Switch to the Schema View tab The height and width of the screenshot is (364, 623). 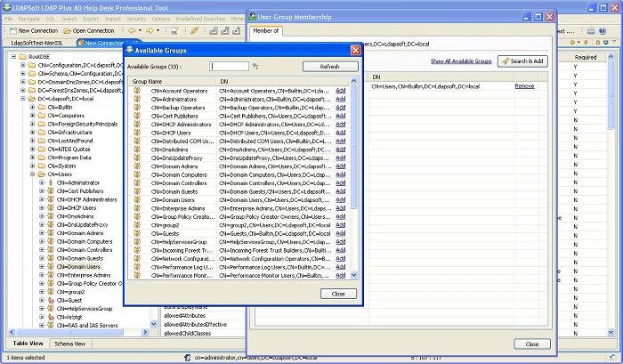point(69,343)
